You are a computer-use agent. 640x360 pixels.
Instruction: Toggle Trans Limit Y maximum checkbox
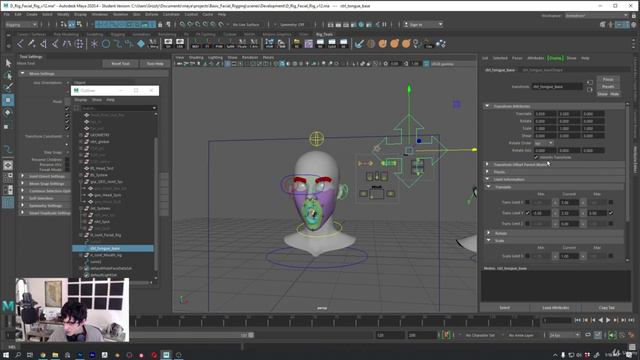point(611,213)
